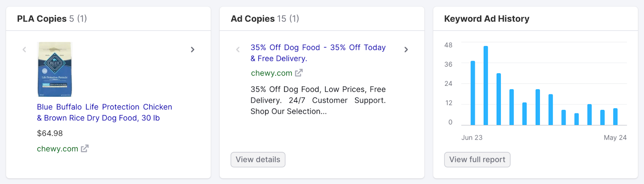Click the last bar in the ad history chart
Viewport: 644px width, 184px height.
point(615,117)
